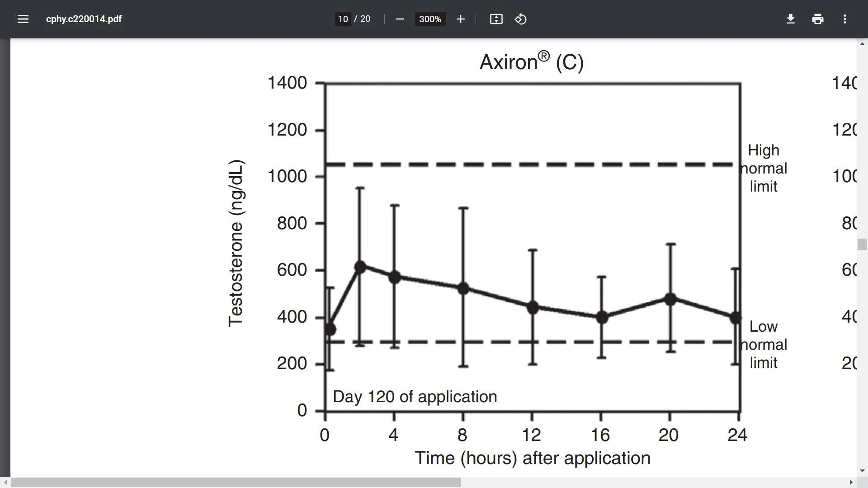Click the scroll down arrow

[x=862, y=471]
